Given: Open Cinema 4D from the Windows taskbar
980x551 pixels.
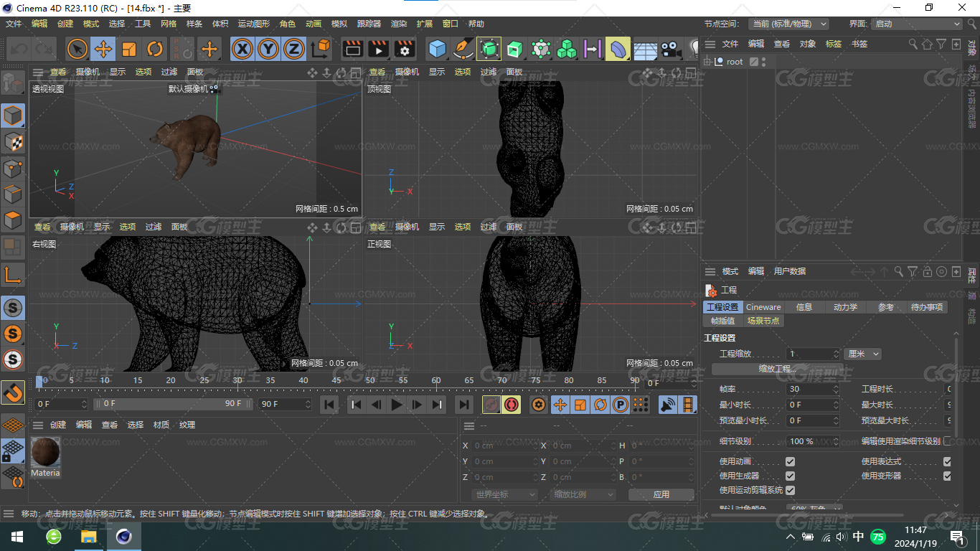Looking at the screenshot, I should point(123,536).
